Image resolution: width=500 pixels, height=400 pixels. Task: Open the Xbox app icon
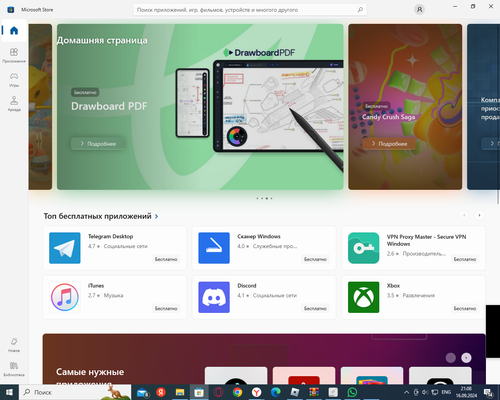click(x=363, y=297)
